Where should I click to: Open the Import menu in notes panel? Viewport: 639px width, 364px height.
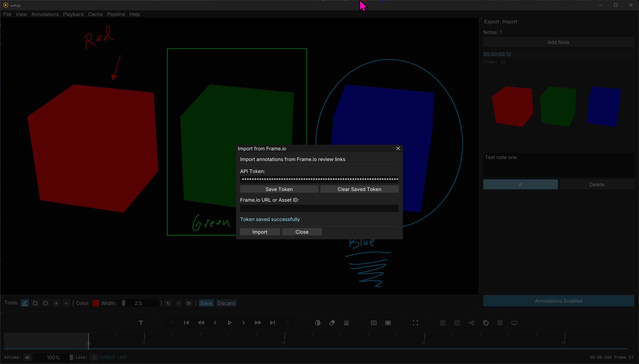tap(509, 22)
